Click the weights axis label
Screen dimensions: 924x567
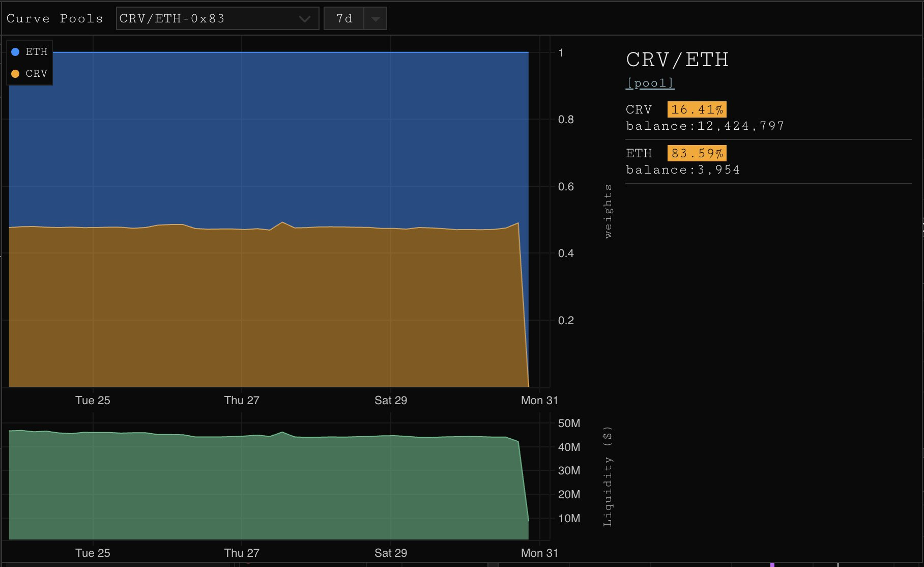pyautogui.click(x=608, y=211)
